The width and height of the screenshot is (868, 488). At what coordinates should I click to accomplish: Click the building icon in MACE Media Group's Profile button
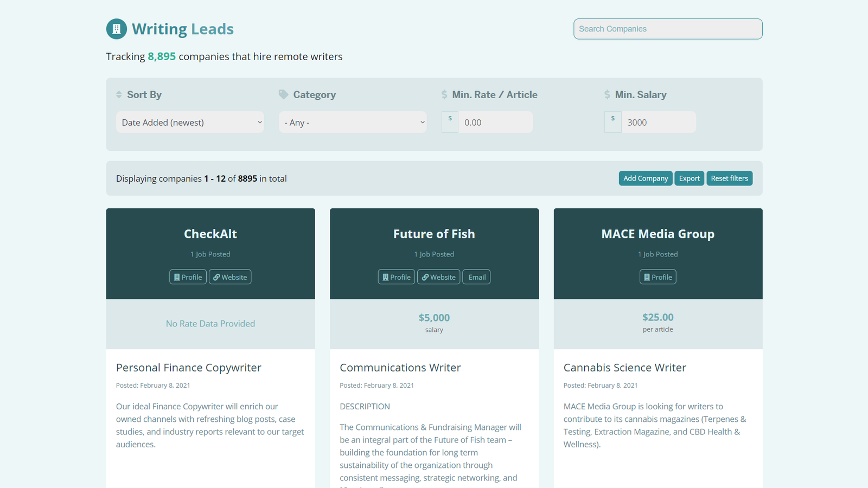pyautogui.click(x=647, y=277)
